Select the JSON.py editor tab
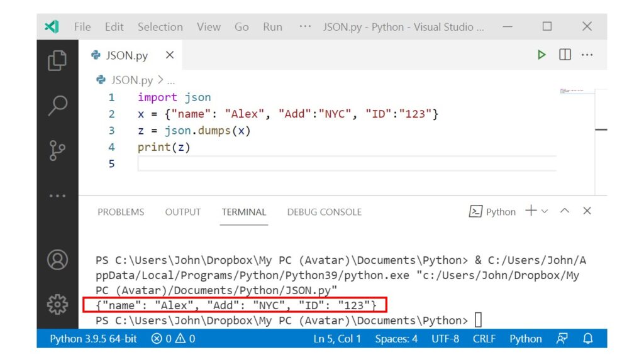The image size is (644, 362). pos(130,55)
